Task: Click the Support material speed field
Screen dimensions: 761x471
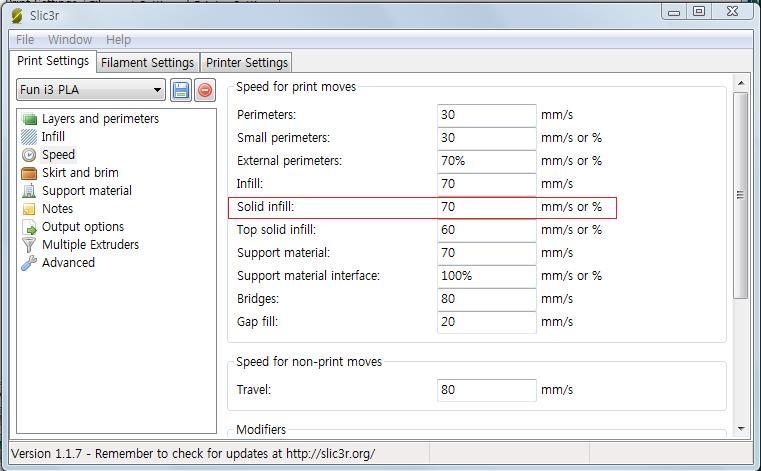Action: (x=487, y=253)
